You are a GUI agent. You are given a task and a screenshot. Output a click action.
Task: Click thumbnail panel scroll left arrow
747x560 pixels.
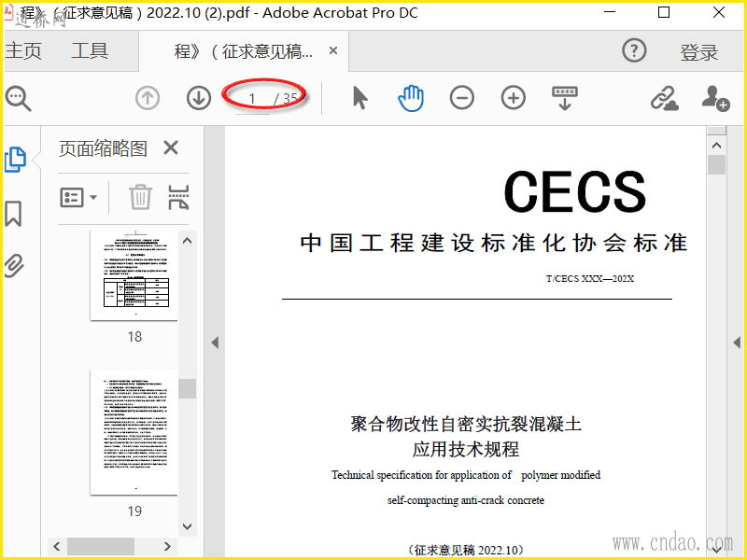(57, 546)
